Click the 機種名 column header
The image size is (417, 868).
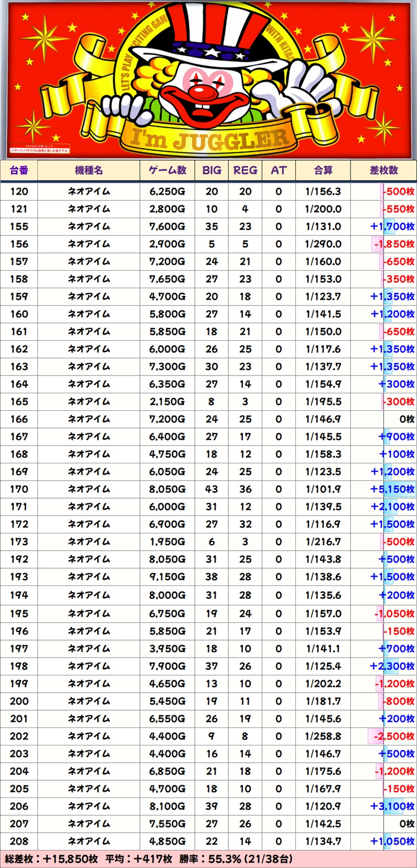tap(88, 171)
